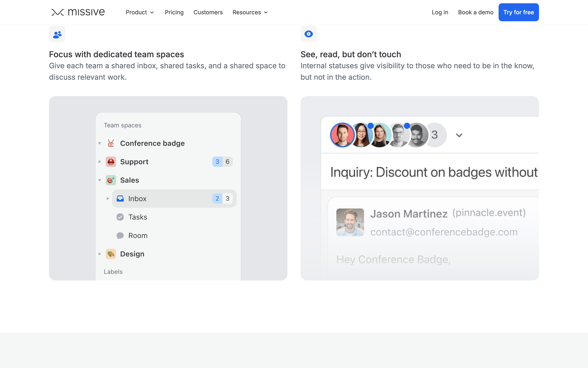Open the Pricing page

click(174, 12)
